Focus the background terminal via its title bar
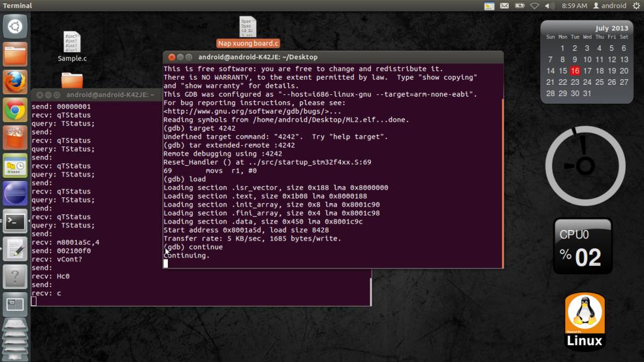Image resolution: width=644 pixels, height=362 pixels. coord(110,95)
